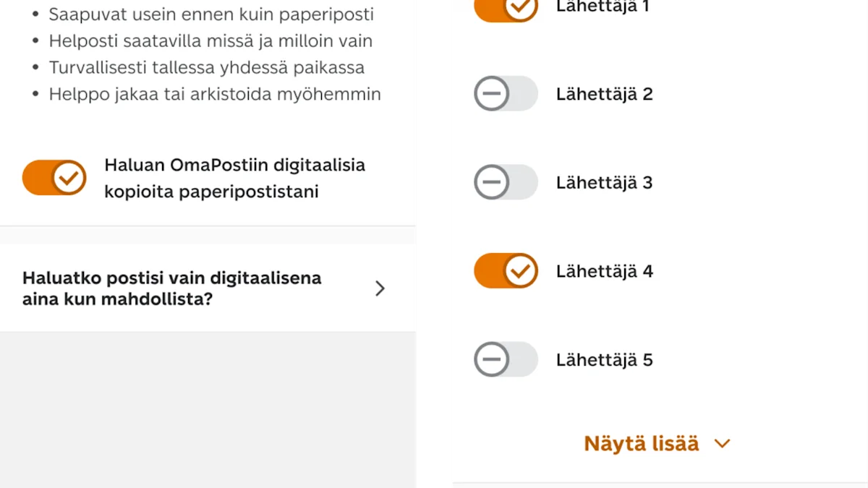The height and width of the screenshot is (488, 868).
Task: Click the minus icon on Lähettäjä 3 toggle
Action: coord(492,182)
